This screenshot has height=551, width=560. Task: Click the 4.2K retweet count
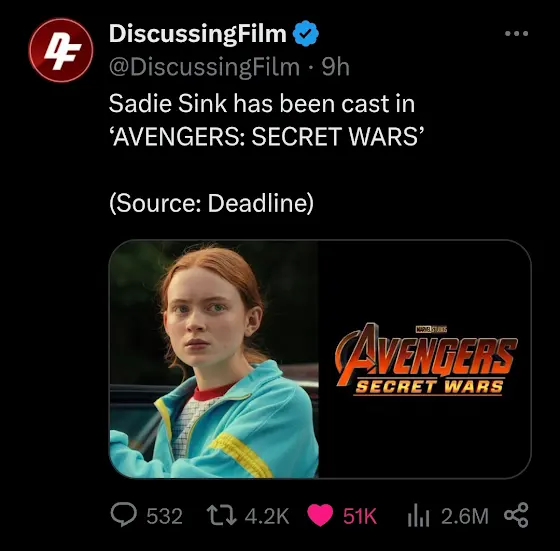tap(267, 516)
